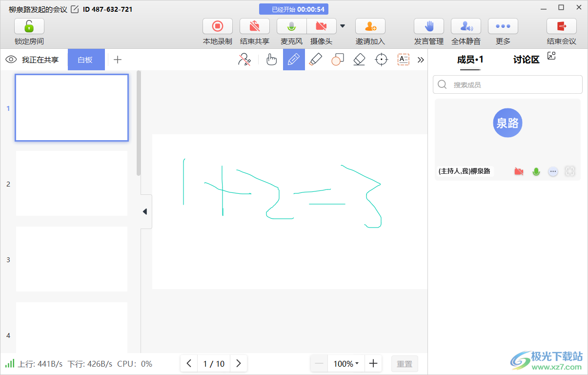Select the pencil drawing tool
Viewport: 588px width, 375px height.
294,60
